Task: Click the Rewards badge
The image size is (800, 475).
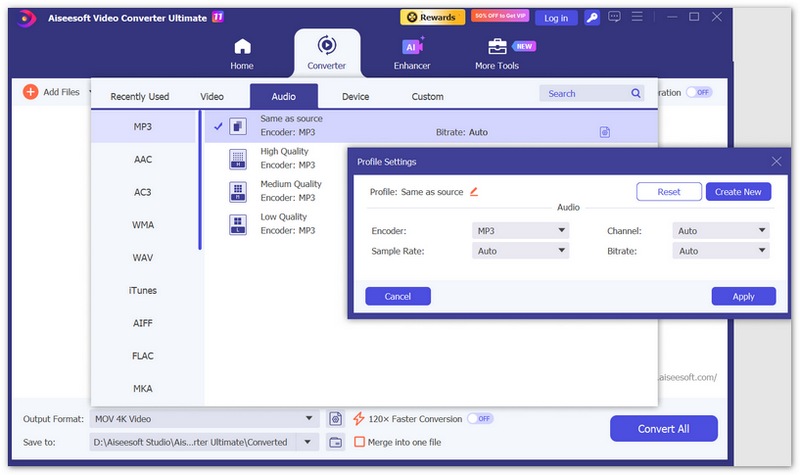Action: [x=433, y=17]
